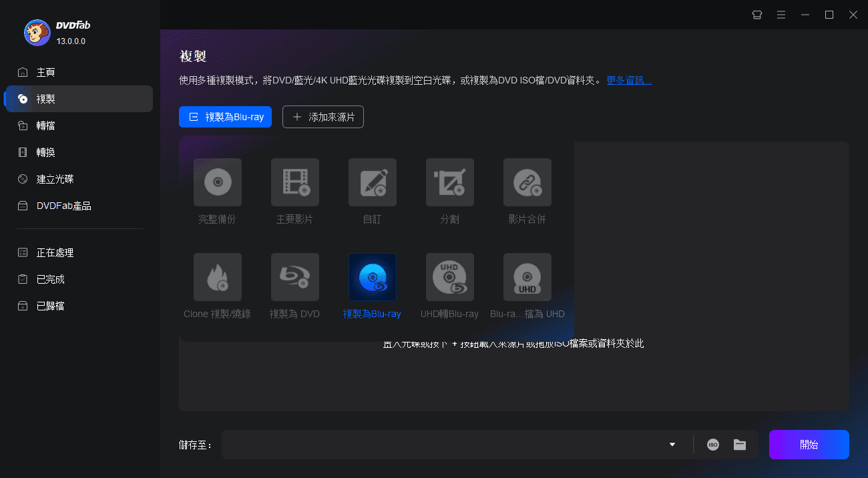This screenshot has height=478, width=868.
Task: Choose the UHD轉Blu-ray mode icon
Action: (x=450, y=277)
